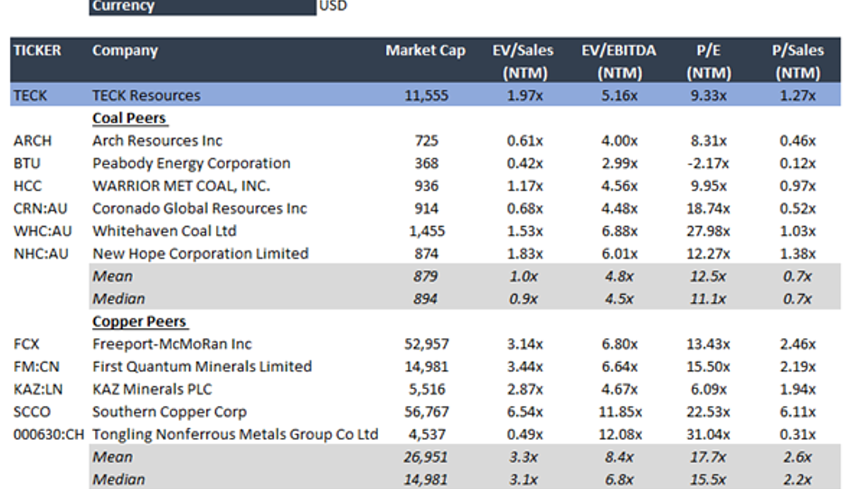The width and height of the screenshot is (868, 489).
Task: Click TECK EV/EBITDA value 5.16x
Action: click(x=619, y=95)
